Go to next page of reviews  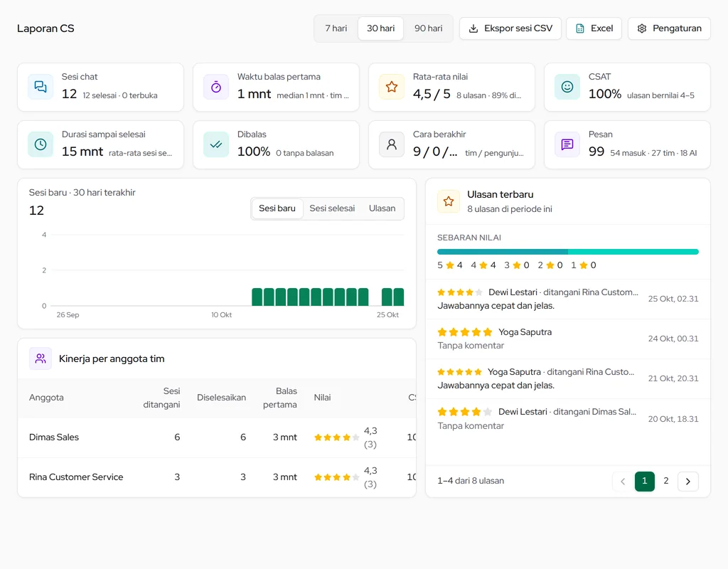click(688, 482)
